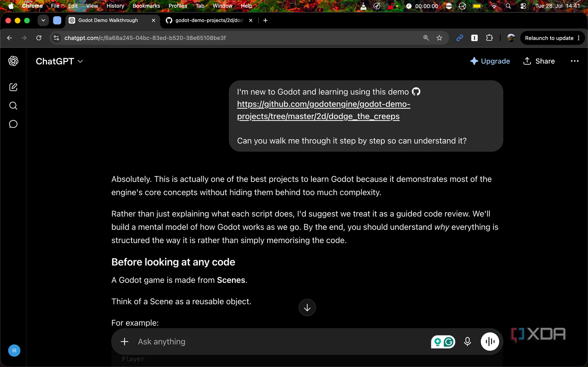588x367 pixels.
Task: Open the godot-demo-projects GitHub link in message
Action: pyautogui.click(x=324, y=110)
